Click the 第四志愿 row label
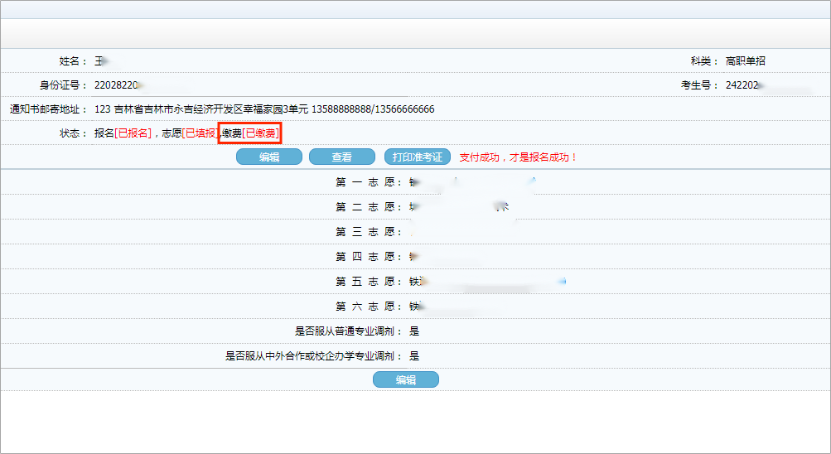Viewport: 831px width, 454px height. 368,256
